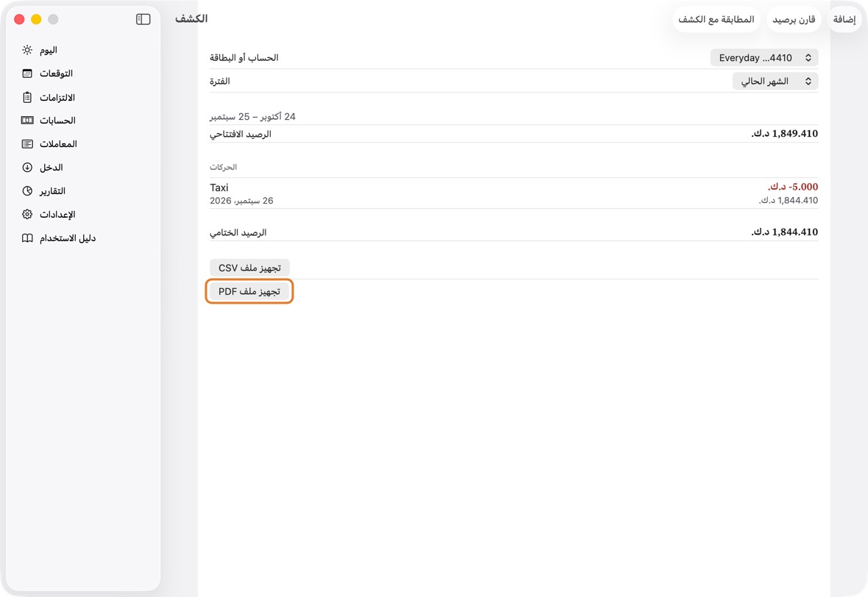
Task: Click the الرصيد الافتتاحي label
Action: pyautogui.click(x=241, y=134)
